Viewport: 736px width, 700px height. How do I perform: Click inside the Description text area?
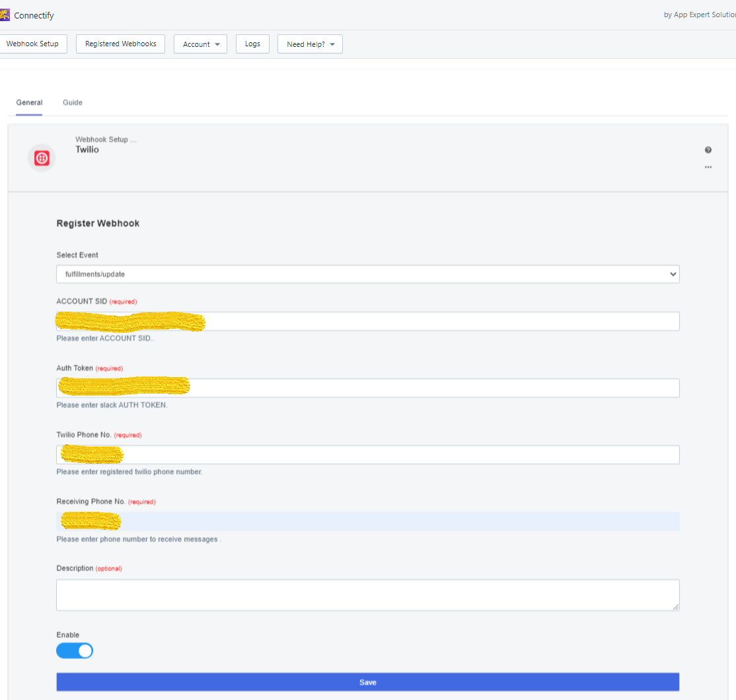(x=367, y=595)
